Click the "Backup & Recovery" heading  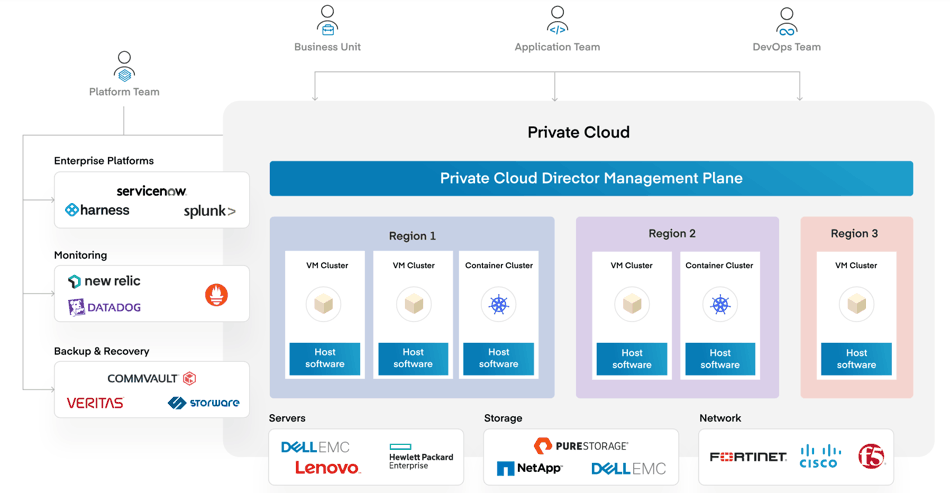pos(101,351)
